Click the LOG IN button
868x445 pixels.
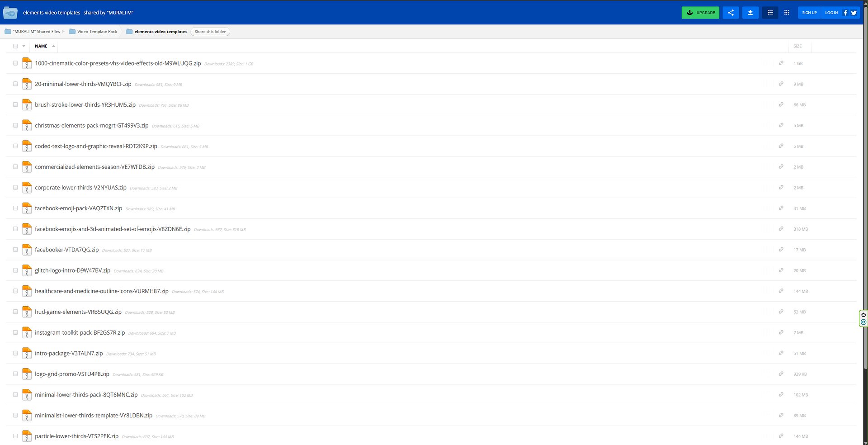(x=831, y=13)
